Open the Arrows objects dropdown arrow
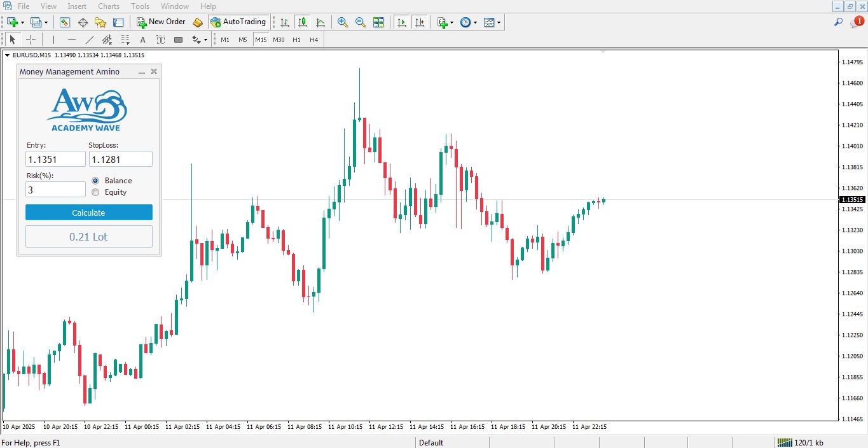The height and width of the screenshot is (448, 868). point(205,39)
